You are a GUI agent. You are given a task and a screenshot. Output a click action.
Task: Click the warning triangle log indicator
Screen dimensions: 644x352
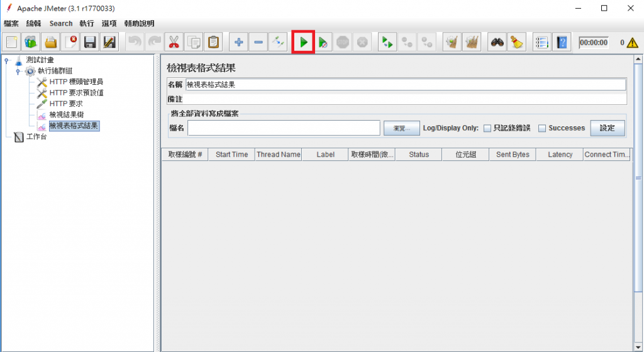(633, 43)
